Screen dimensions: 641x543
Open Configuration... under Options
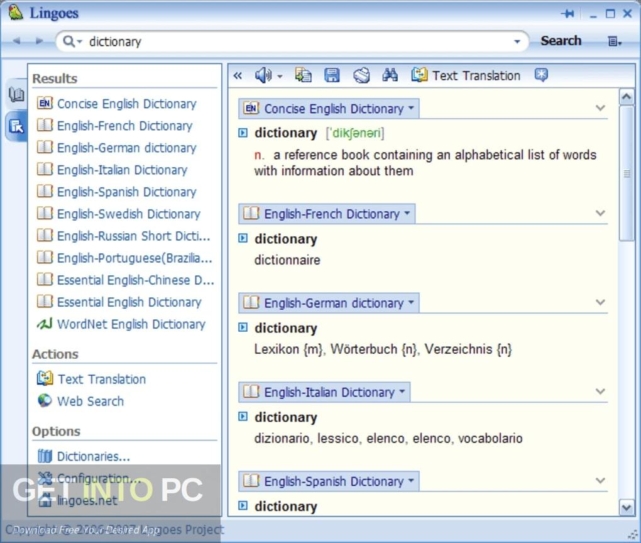99,479
